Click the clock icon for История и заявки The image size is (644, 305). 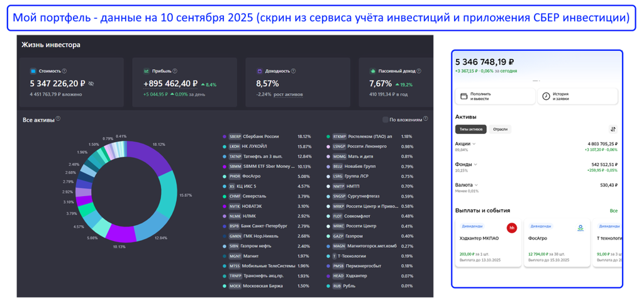click(x=546, y=96)
